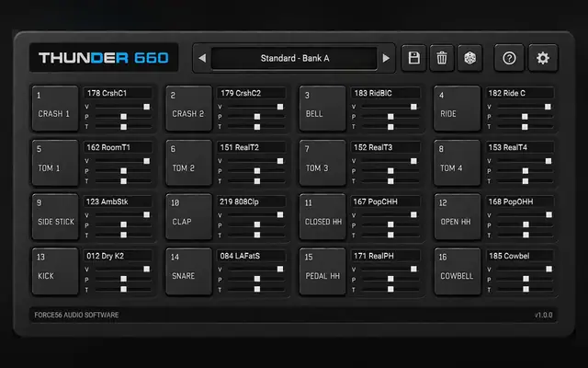The height and width of the screenshot is (368, 588).
Task: Hit the TOM 4 pad
Action: (x=458, y=163)
